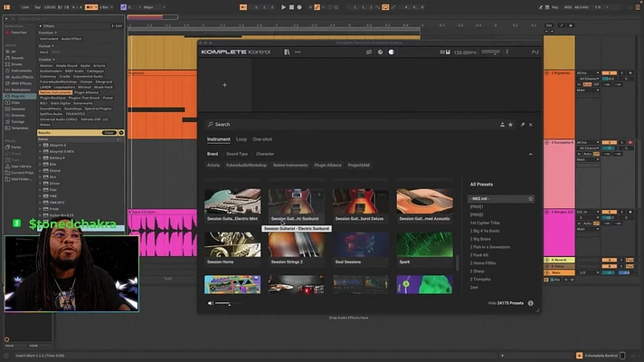644x362 pixels.
Task: Open the Drums category in browser
Action: click(17, 64)
